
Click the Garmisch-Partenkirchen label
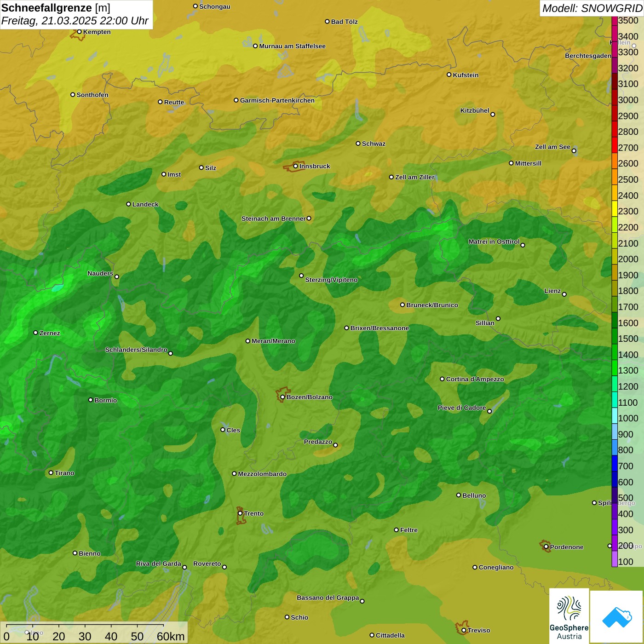pyautogui.click(x=277, y=100)
